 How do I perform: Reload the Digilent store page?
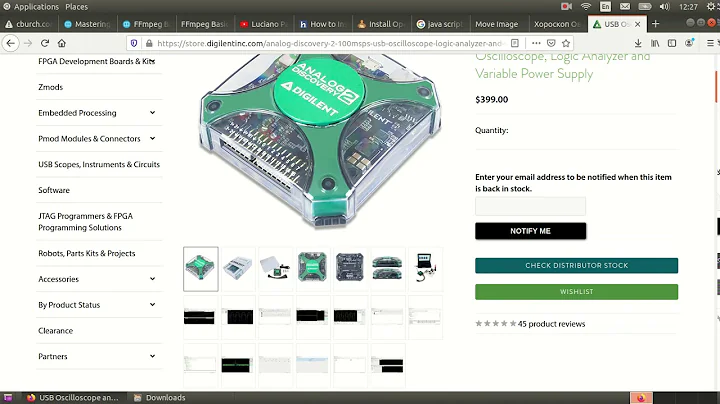tap(45, 43)
